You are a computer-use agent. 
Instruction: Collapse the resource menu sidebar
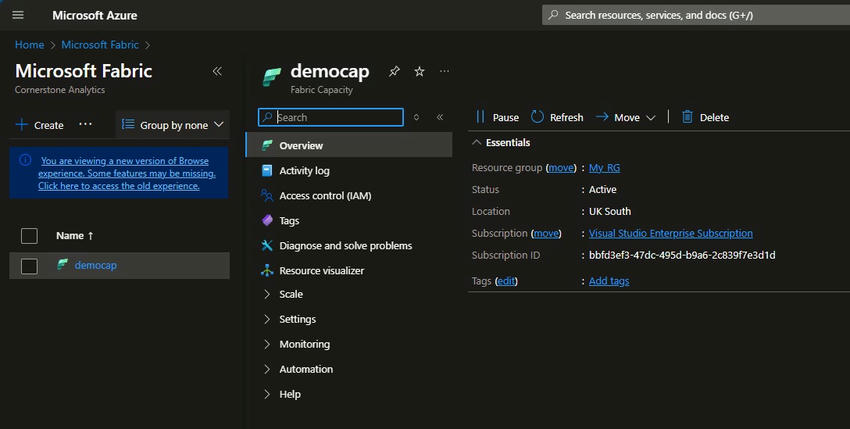(440, 117)
